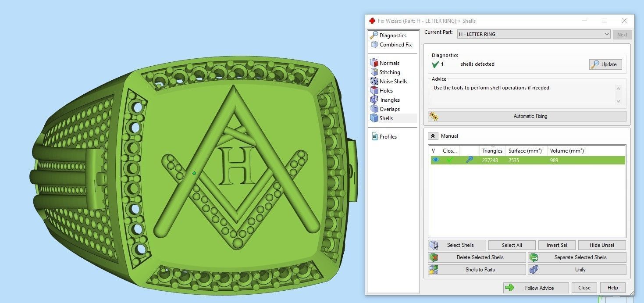Viewport: 644px width, 303px height.
Task: Click the green point marker on the ring
Action: [194, 173]
